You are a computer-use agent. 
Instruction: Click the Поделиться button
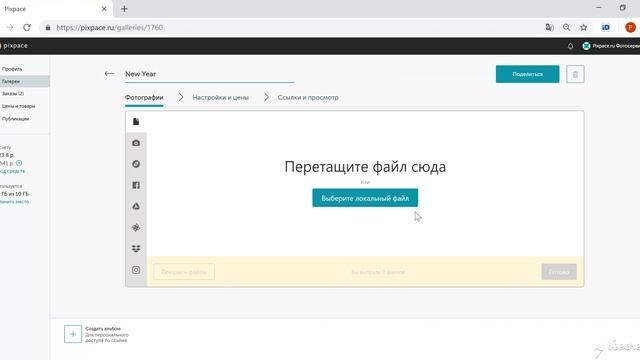tap(527, 74)
